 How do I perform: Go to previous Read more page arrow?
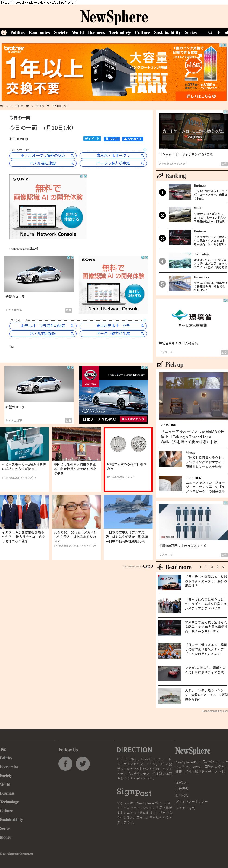(x=200, y=567)
